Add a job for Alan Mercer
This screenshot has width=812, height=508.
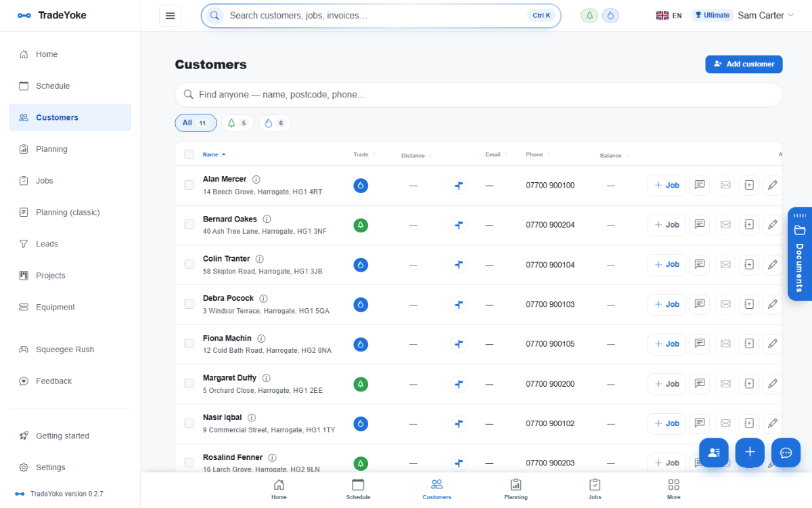pos(667,185)
